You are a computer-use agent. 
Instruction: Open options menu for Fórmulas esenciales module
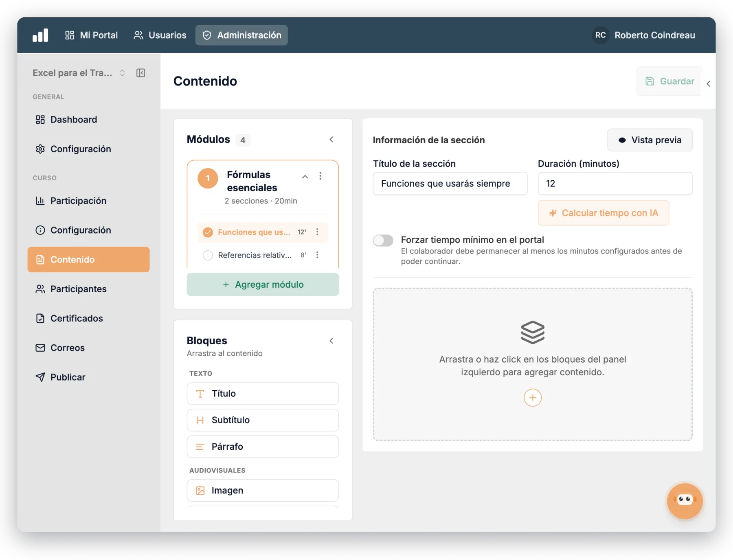[320, 176]
